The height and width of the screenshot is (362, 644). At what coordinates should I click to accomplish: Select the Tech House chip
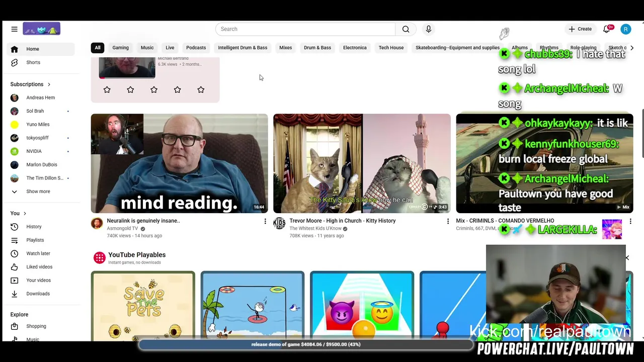pyautogui.click(x=391, y=48)
